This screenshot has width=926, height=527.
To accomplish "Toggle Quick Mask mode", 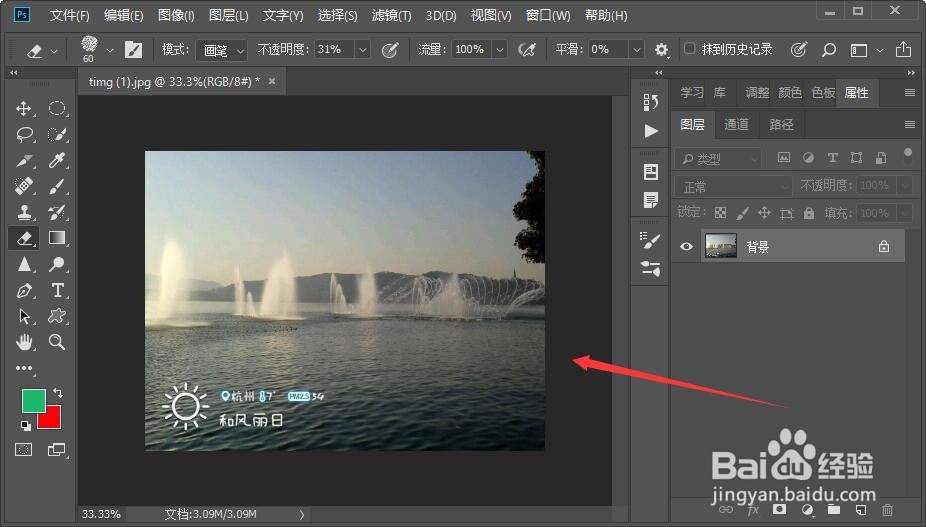I will click(x=24, y=450).
